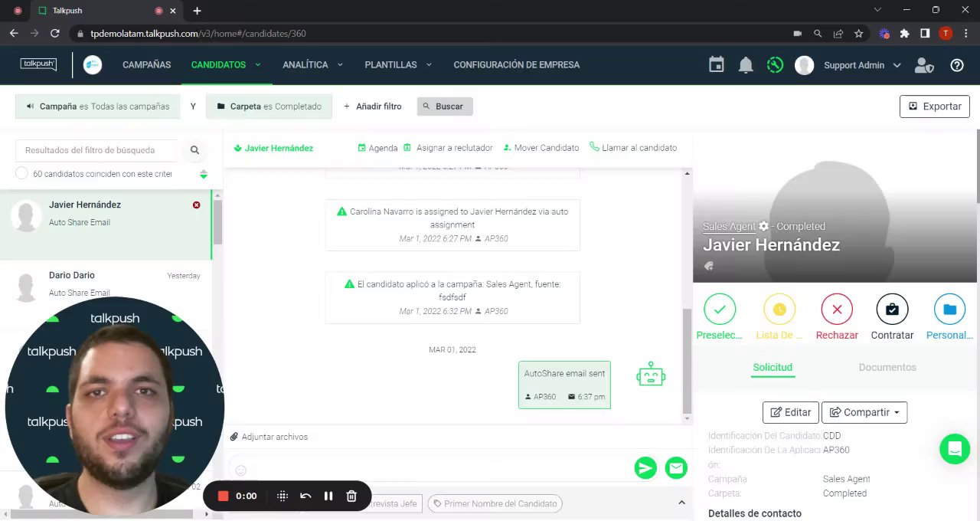Send the message with green arrow icon
Viewport: 980px width, 521px height.
645,468
